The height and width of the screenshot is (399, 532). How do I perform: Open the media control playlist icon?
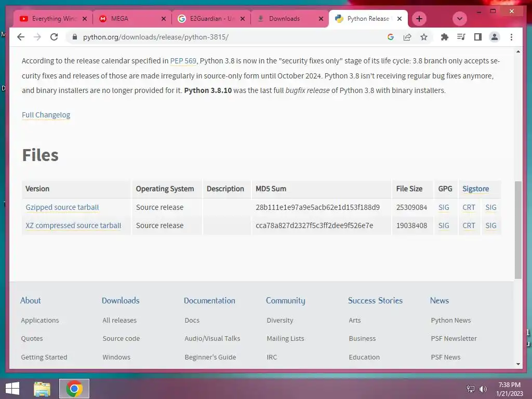point(461,37)
